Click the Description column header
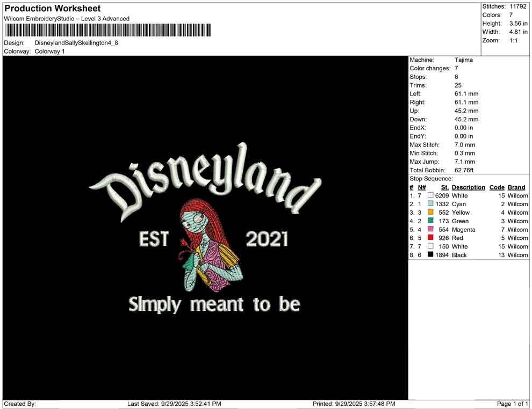 (468, 187)
